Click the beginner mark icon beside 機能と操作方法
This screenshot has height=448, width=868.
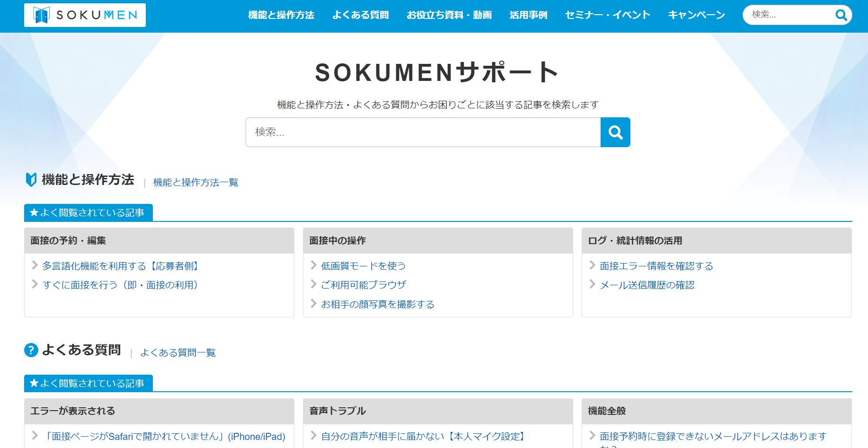click(x=31, y=180)
